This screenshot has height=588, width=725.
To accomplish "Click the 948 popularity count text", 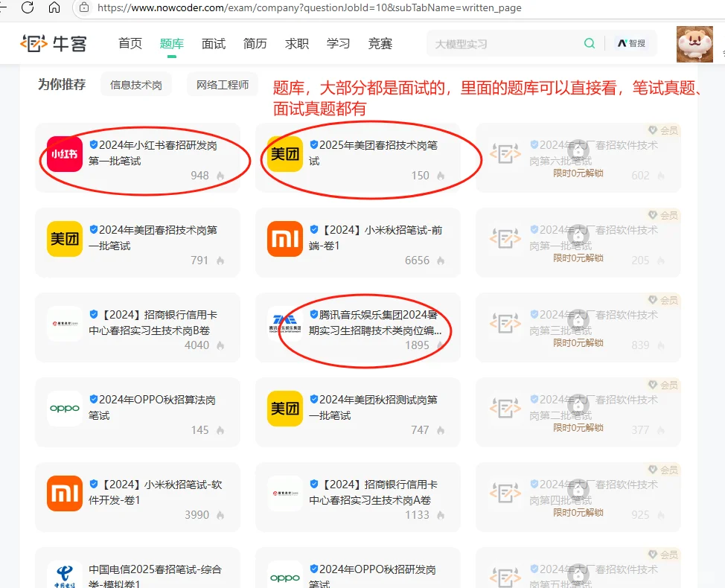I will tap(199, 176).
